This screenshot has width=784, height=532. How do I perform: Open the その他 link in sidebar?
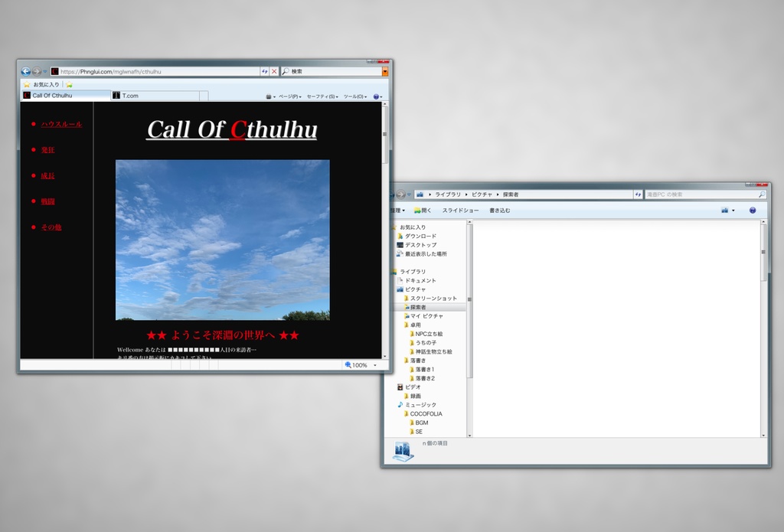(51, 227)
